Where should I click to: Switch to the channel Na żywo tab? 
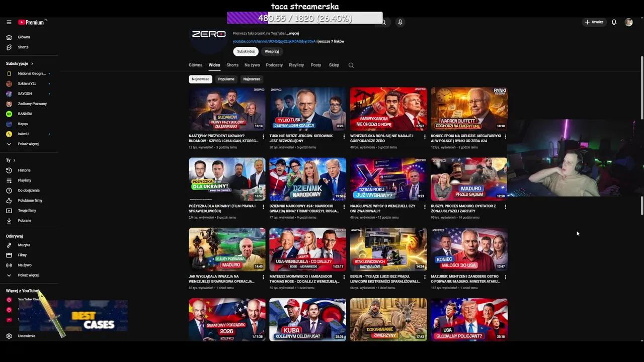tap(252, 65)
